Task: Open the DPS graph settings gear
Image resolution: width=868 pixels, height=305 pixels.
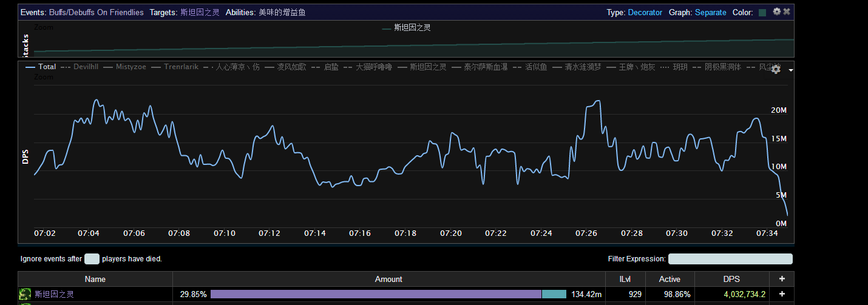Action: click(775, 70)
